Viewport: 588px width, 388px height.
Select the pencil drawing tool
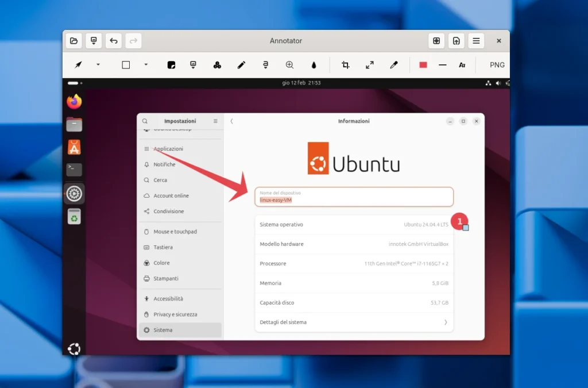click(241, 64)
